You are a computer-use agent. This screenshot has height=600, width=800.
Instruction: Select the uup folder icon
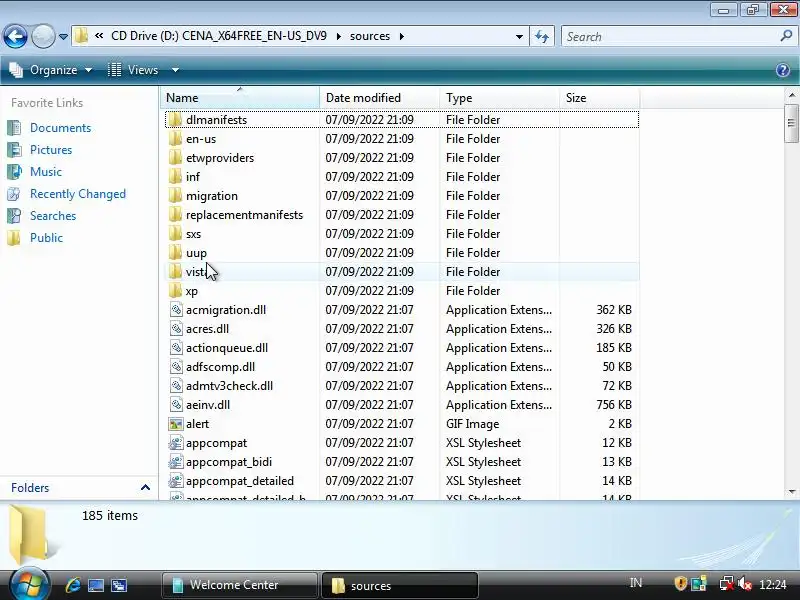[x=175, y=253]
